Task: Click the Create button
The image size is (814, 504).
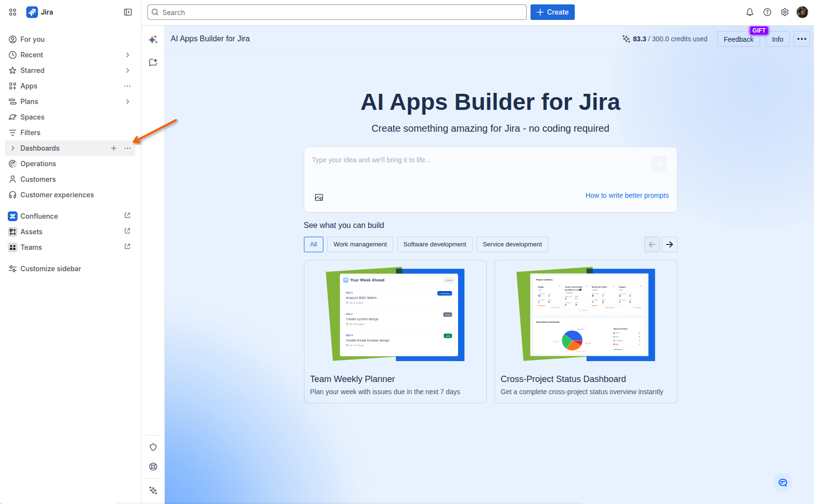Action: [x=552, y=12]
